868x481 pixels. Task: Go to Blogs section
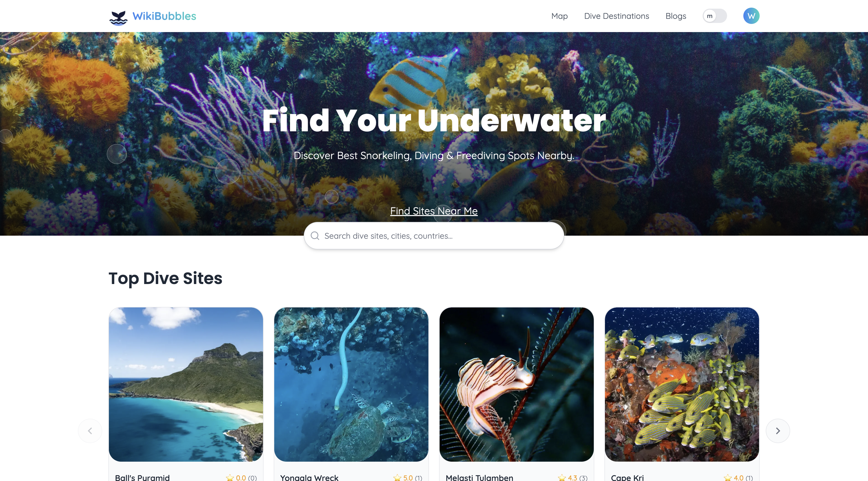coord(676,16)
